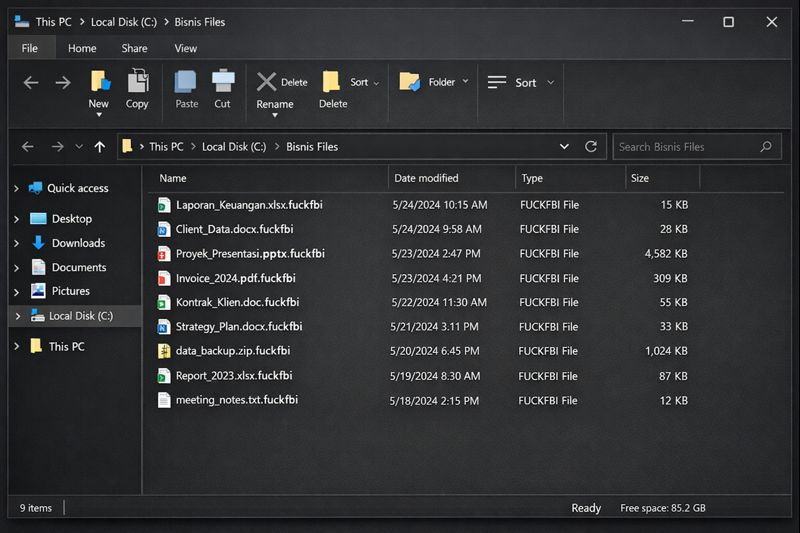The width and height of the screenshot is (800, 533).
Task: Click the magnifier icon in the search box
Action: (766, 147)
